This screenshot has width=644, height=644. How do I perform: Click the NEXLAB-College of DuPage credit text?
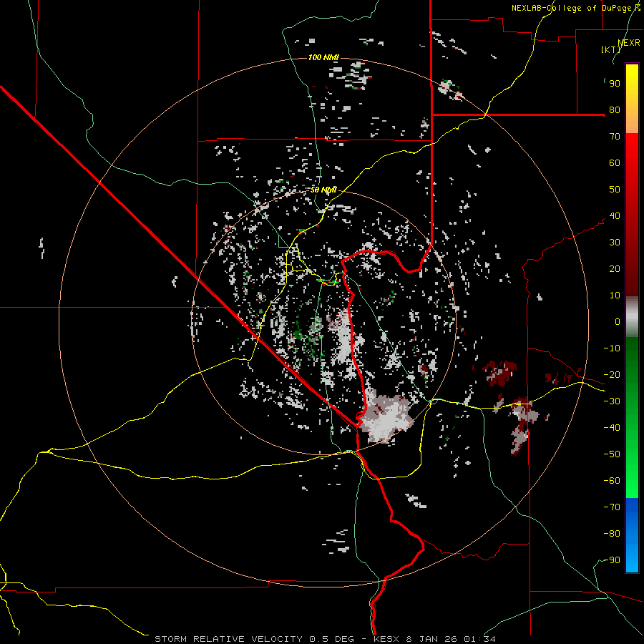(576, 8)
